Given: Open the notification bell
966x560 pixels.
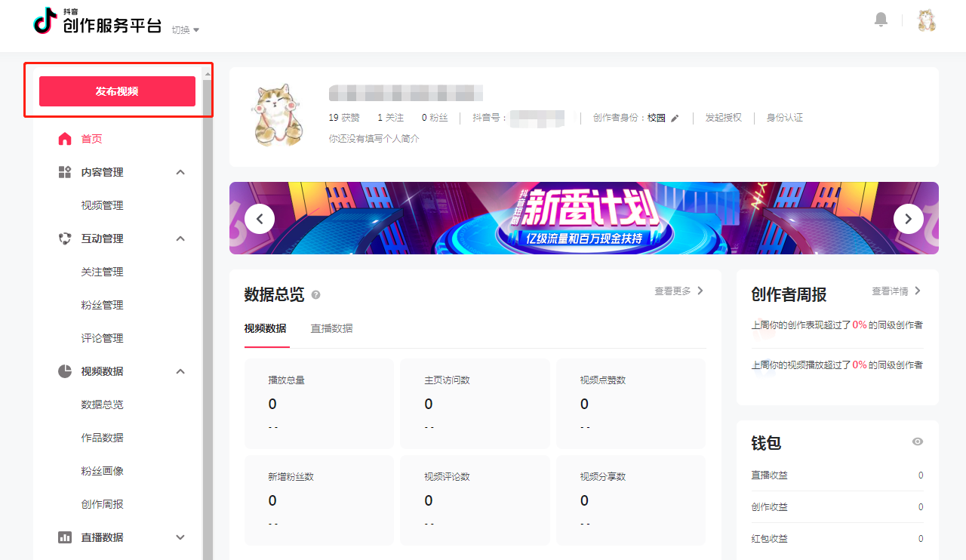Looking at the screenshot, I should click(x=881, y=20).
